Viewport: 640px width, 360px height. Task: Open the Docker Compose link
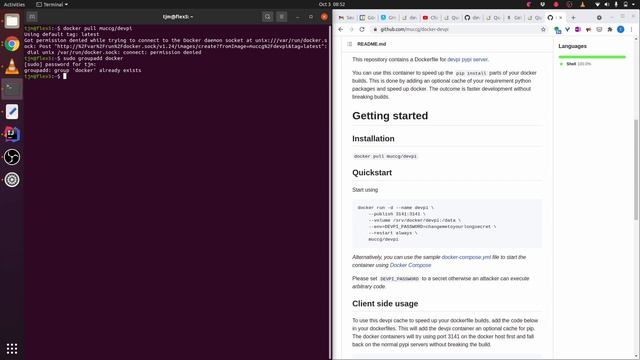tap(410, 265)
